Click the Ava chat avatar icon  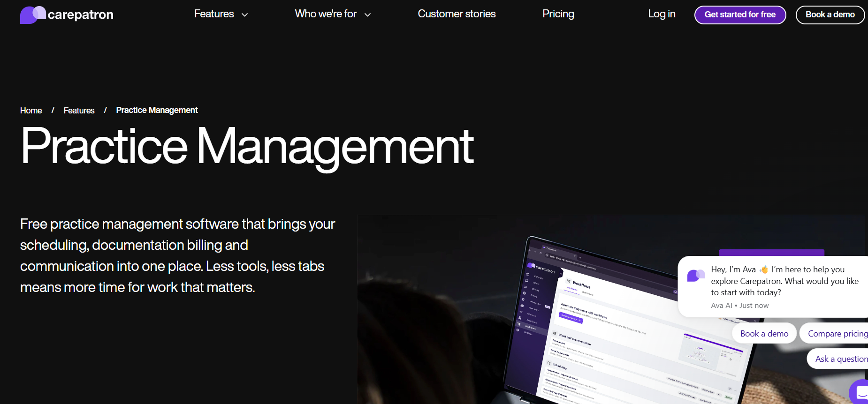696,275
